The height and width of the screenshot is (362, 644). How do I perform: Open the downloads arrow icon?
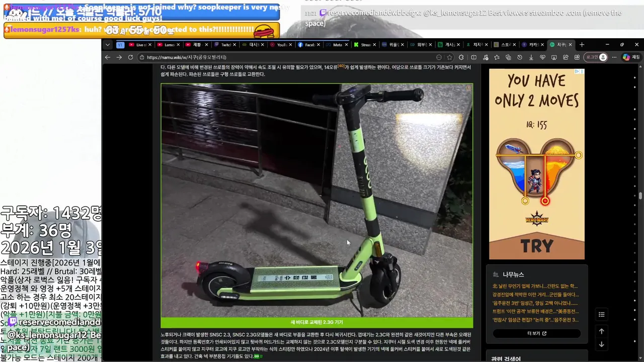click(x=531, y=57)
